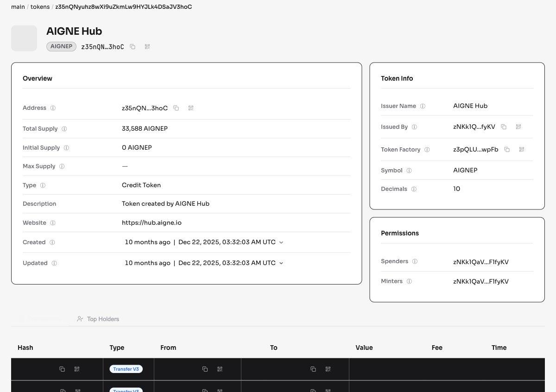Select the Credit Token type value
The height and width of the screenshot is (392, 556).
coord(141,185)
